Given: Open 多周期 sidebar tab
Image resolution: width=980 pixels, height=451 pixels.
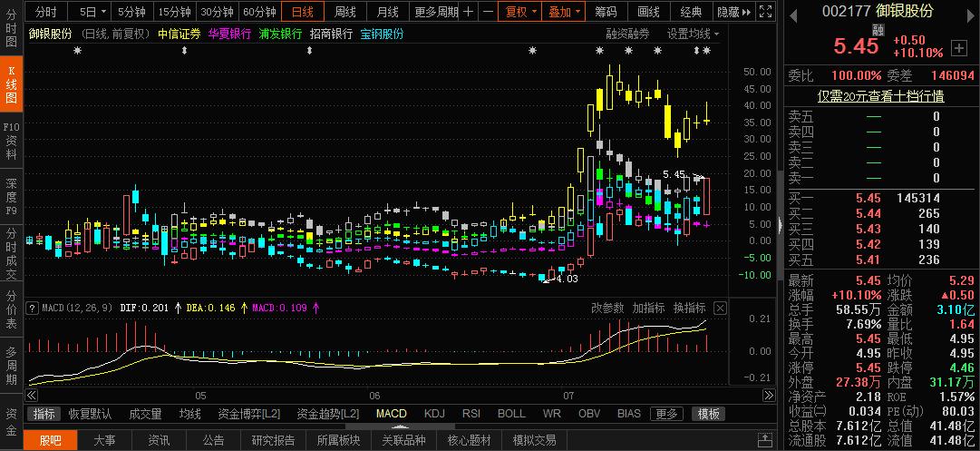Looking at the screenshot, I should coord(11,366).
